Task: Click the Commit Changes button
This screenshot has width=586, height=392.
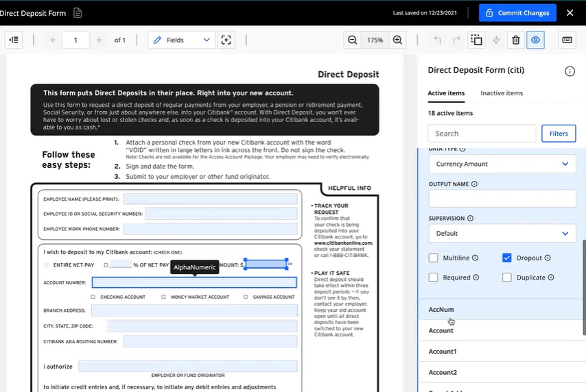Action: point(517,13)
